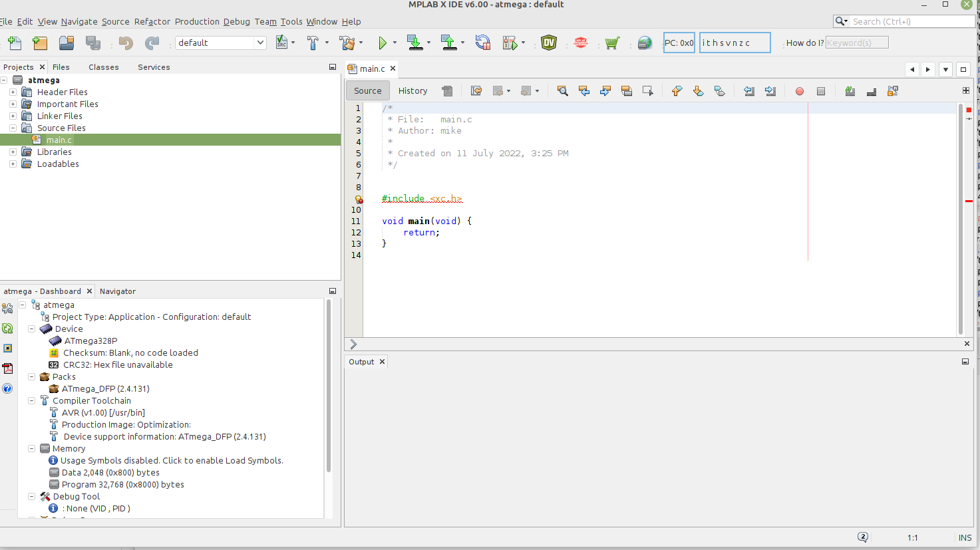
Task: Switch to the Files tab
Action: click(x=61, y=67)
